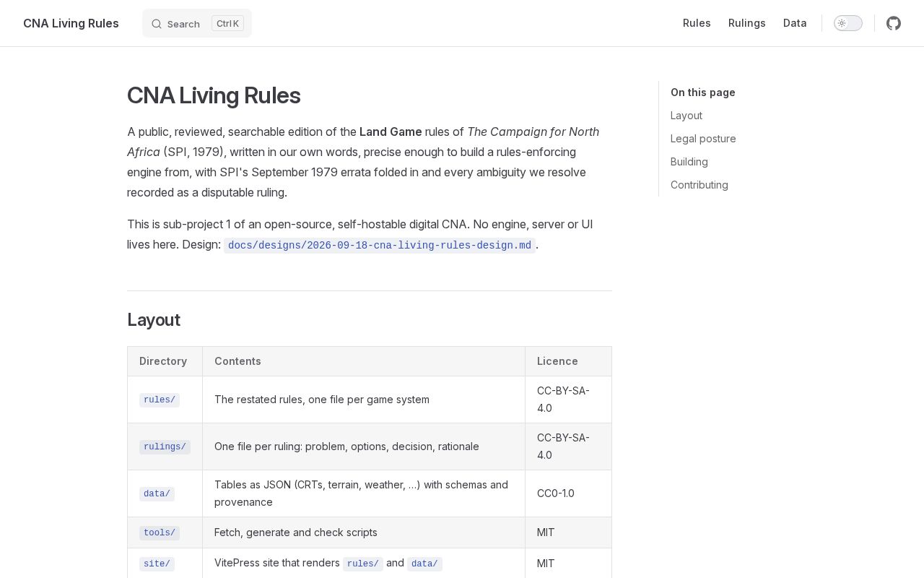Click the 'data/' directory cell
Image resolution: width=924 pixels, height=578 pixels.
tap(165, 493)
